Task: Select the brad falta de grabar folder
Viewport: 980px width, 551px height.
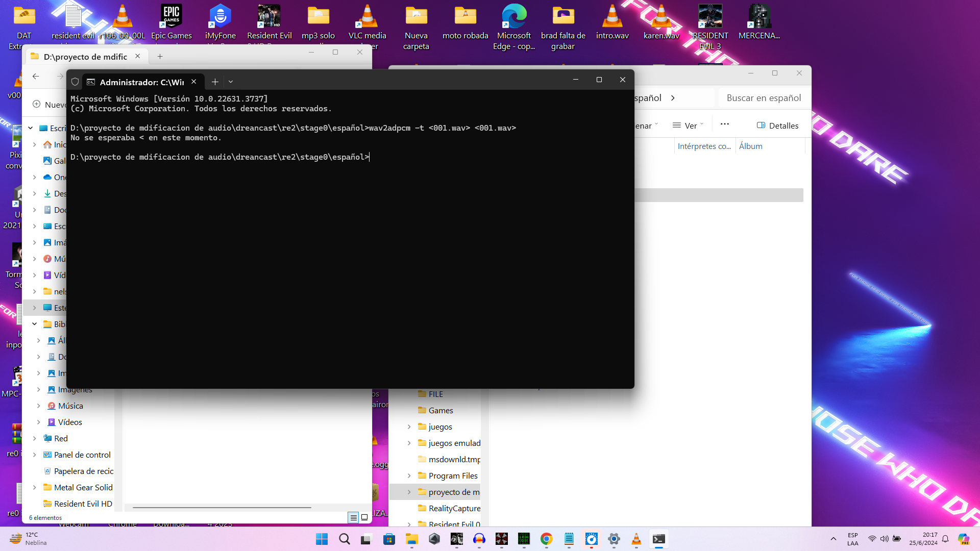Action: (x=563, y=27)
